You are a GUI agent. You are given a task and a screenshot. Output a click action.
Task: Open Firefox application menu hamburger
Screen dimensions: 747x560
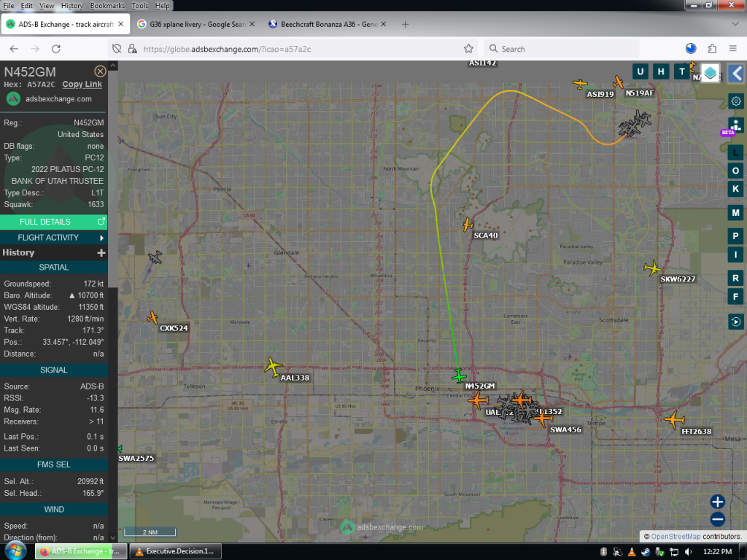[733, 49]
